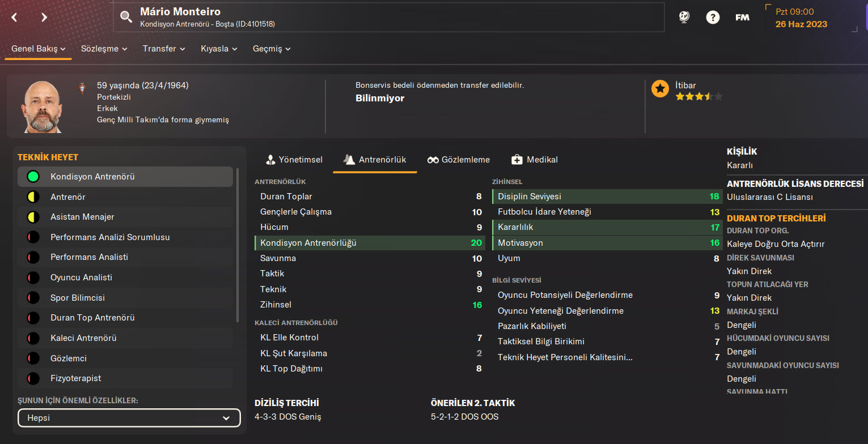
Task: Click the Teknik Heyet list scrollbar
Action: coord(238,244)
